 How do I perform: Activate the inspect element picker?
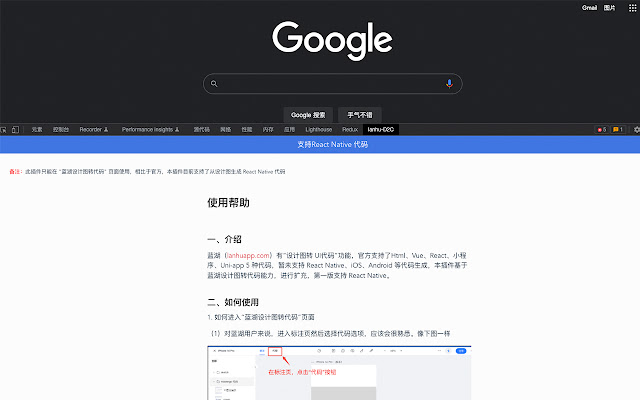click(x=4, y=130)
